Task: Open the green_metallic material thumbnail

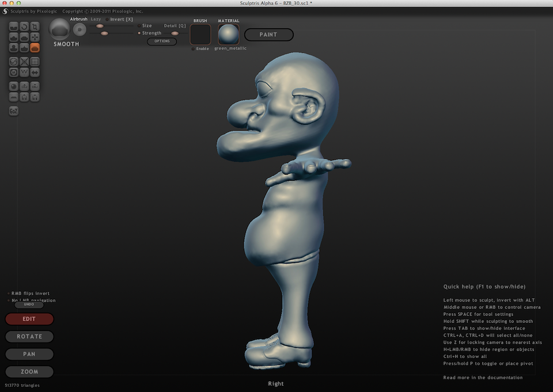Action: [x=228, y=35]
